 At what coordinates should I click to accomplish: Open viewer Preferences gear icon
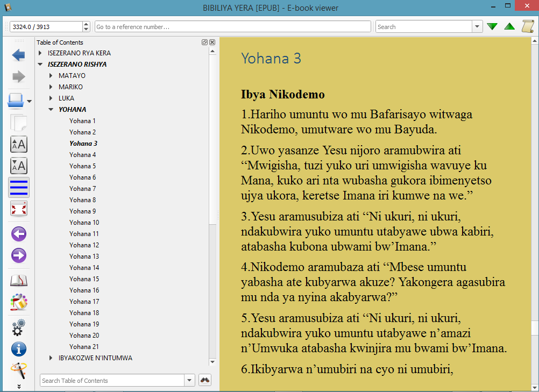point(19,327)
